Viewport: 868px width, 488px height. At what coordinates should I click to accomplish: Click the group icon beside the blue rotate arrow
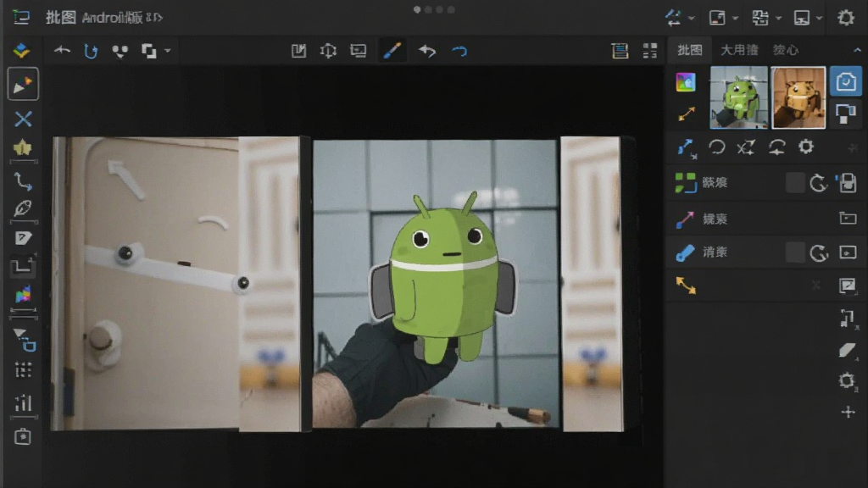coord(120,52)
